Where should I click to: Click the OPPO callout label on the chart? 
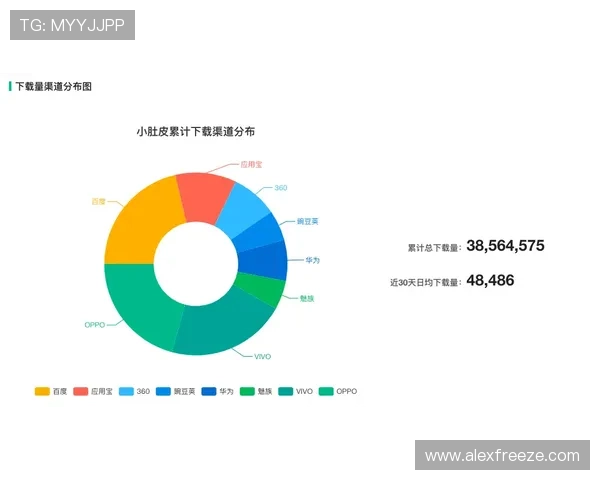point(95,325)
